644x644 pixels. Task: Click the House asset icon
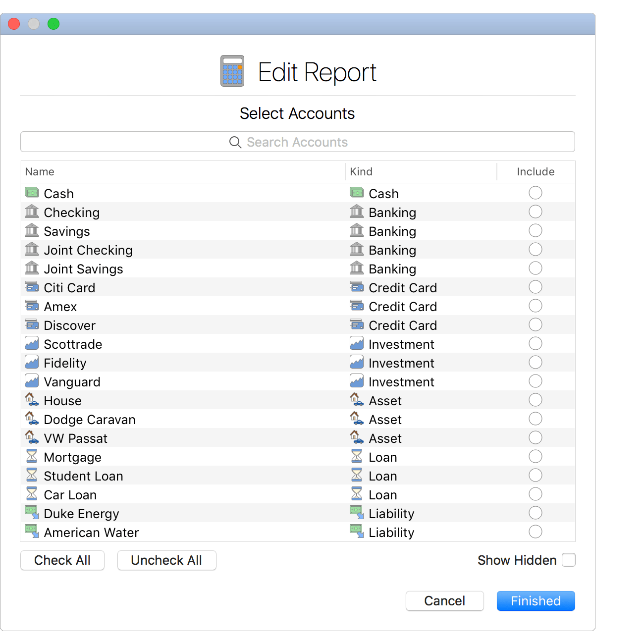point(31,400)
